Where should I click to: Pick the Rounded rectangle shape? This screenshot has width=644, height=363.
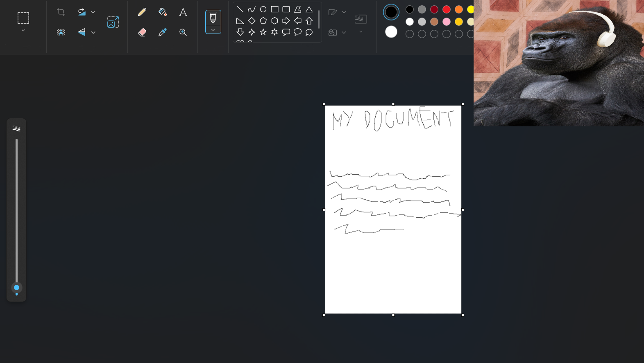pos(286,9)
